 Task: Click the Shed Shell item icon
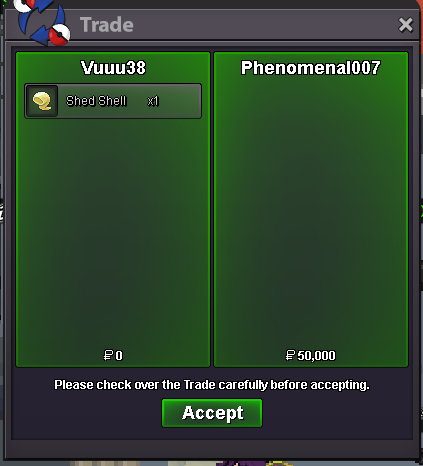[42, 101]
